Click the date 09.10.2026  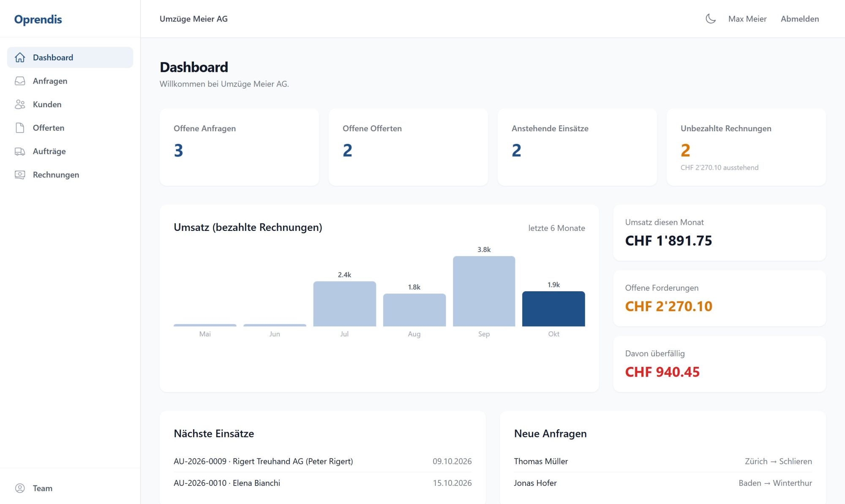[x=452, y=461]
